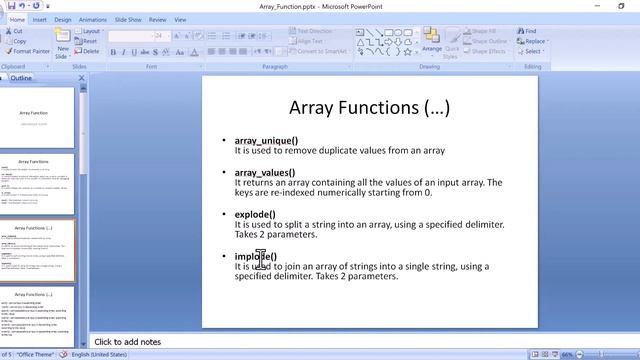
Task: Open the Font dialog launcher
Action: point(200,67)
